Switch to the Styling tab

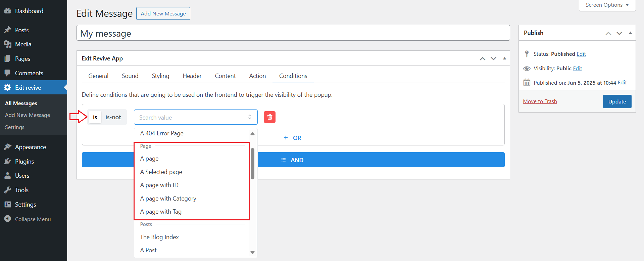[x=160, y=76]
